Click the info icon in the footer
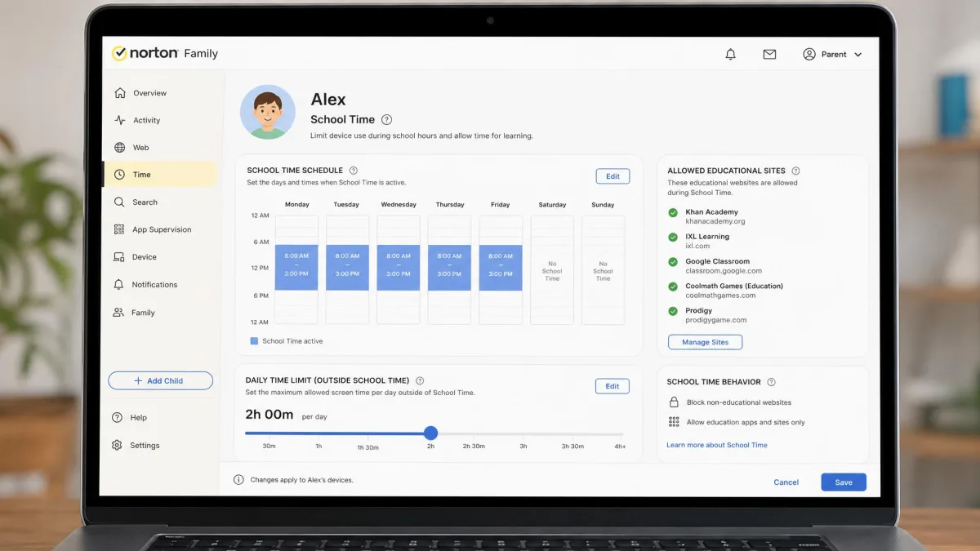980x551 pixels. (238, 480)
